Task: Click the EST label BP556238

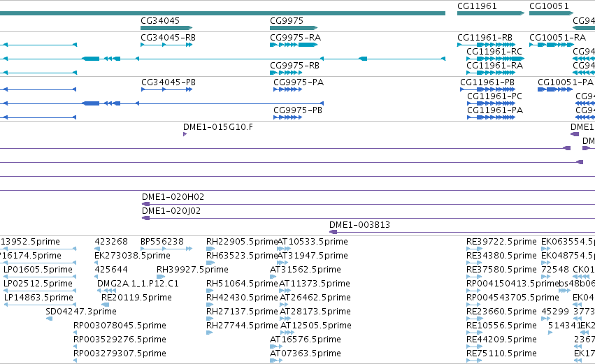Action: (162, 242)
